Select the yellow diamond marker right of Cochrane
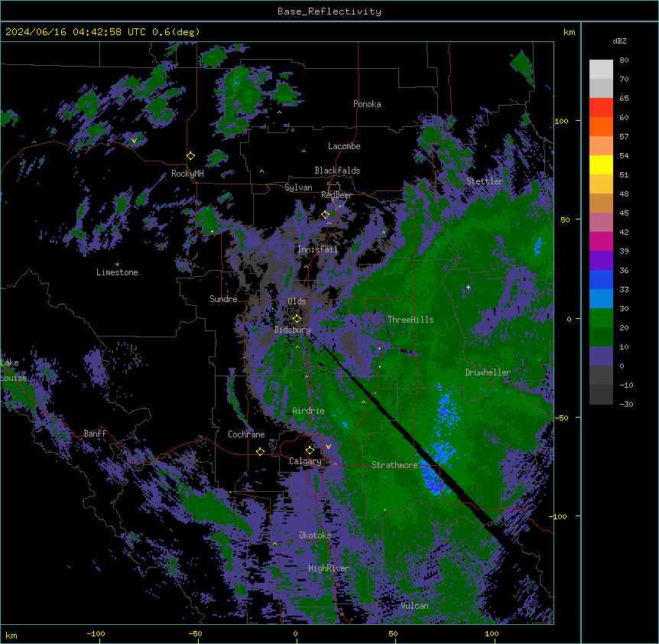The height and width of the screenshot is (644, 659). [260, 451]
